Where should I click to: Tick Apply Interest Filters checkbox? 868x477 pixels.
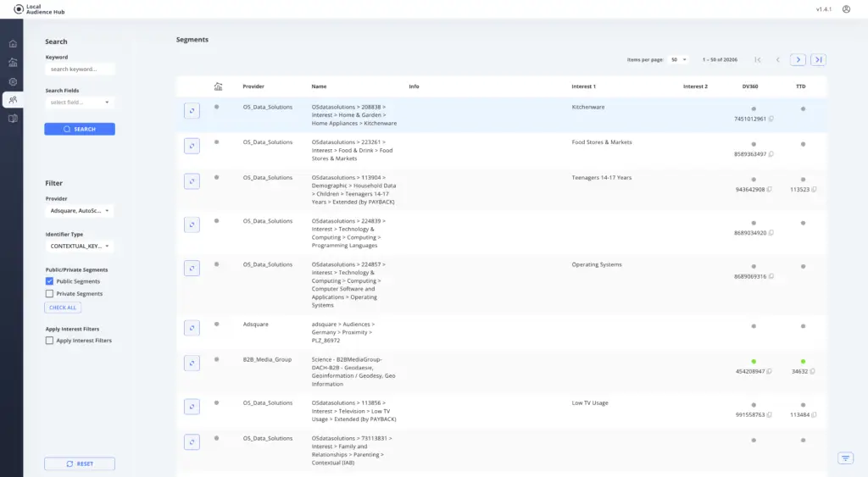(x=50, y=341)
